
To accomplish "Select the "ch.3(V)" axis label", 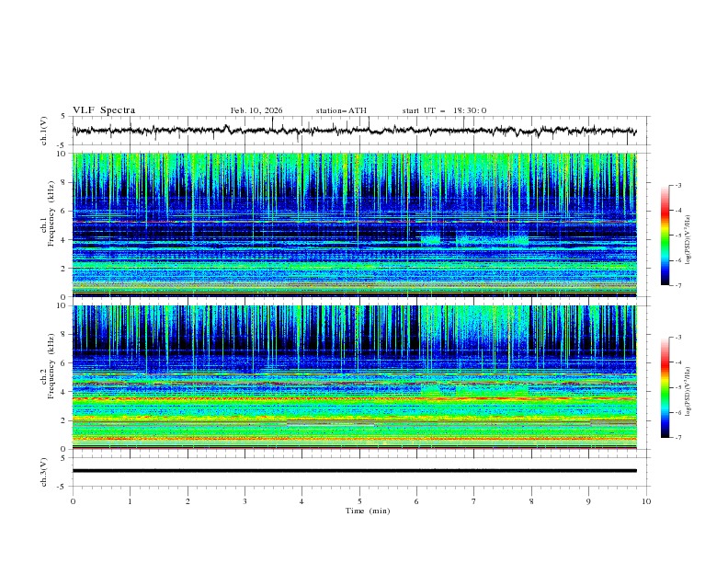I will click(x=44, y=472).
